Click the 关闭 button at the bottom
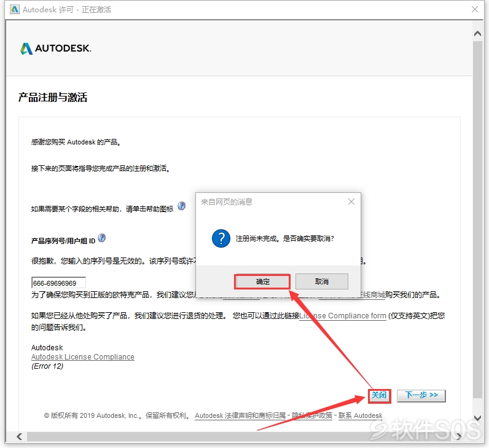The height and width of the screenshot is (448, 489). [379, 395]
